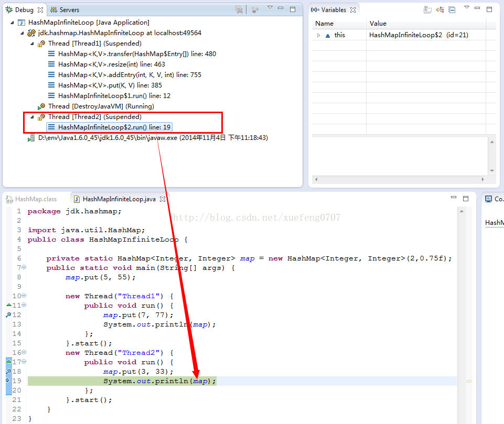Click the Remove All Terminated Launches icon
Image resolution: width=504 pixels, height=424 pixels.
pyautogui.click(x=239, y=9)
